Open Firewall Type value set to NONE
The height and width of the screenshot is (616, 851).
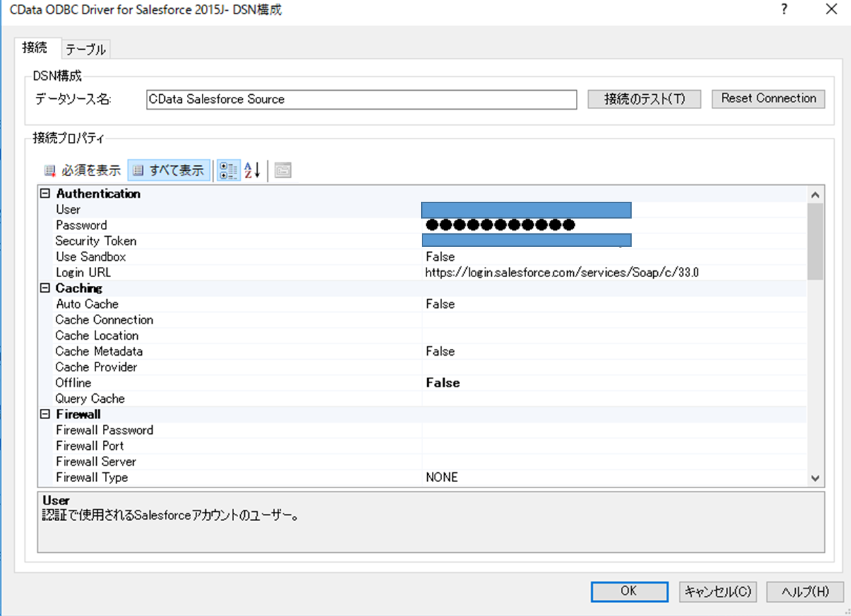[471, 477]
